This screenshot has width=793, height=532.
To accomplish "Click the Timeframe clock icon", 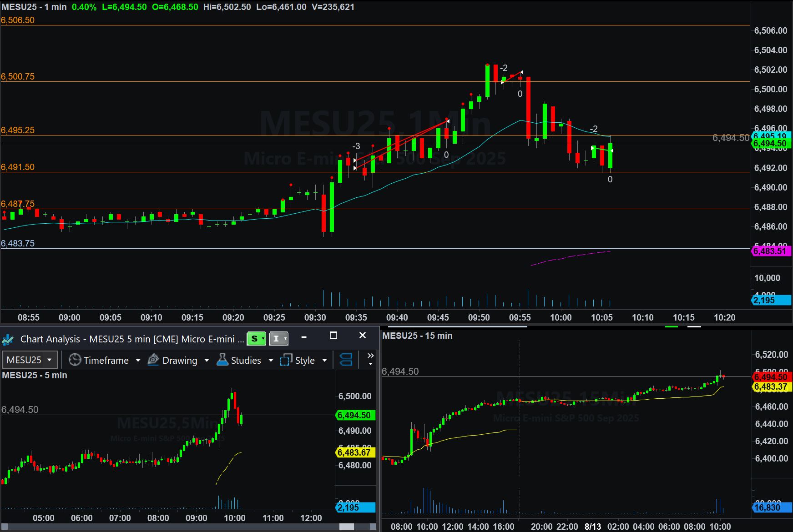I will (x=75, y=360).
